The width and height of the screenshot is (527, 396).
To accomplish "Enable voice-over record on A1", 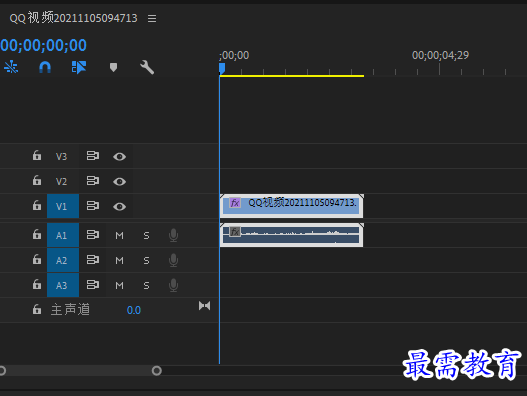I will (x=173, y=235).
